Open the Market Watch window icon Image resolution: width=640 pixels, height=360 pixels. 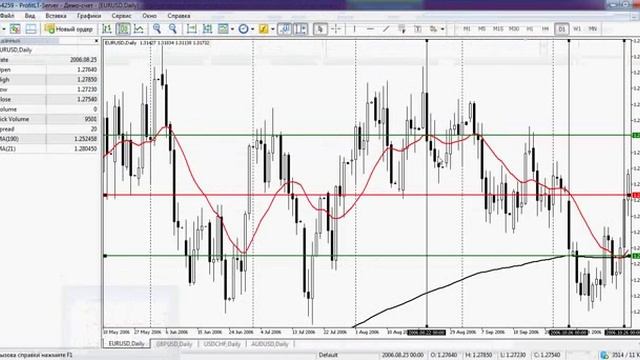[x=15, y=29]
